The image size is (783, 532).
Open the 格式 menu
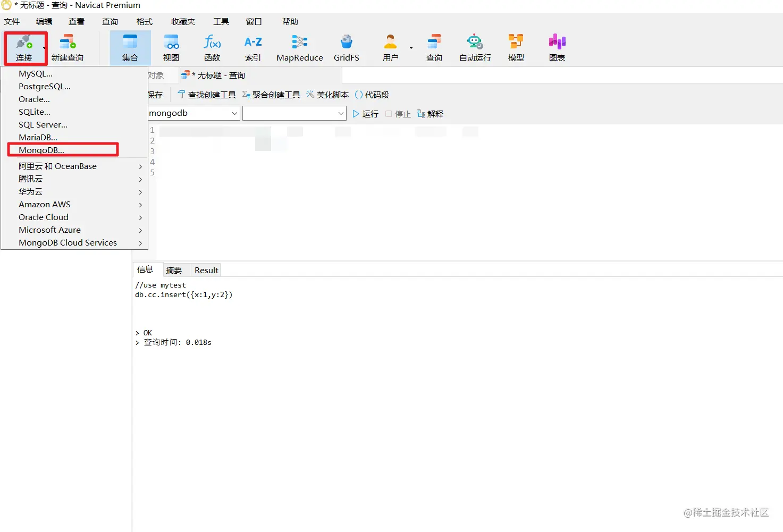(145, 21)
